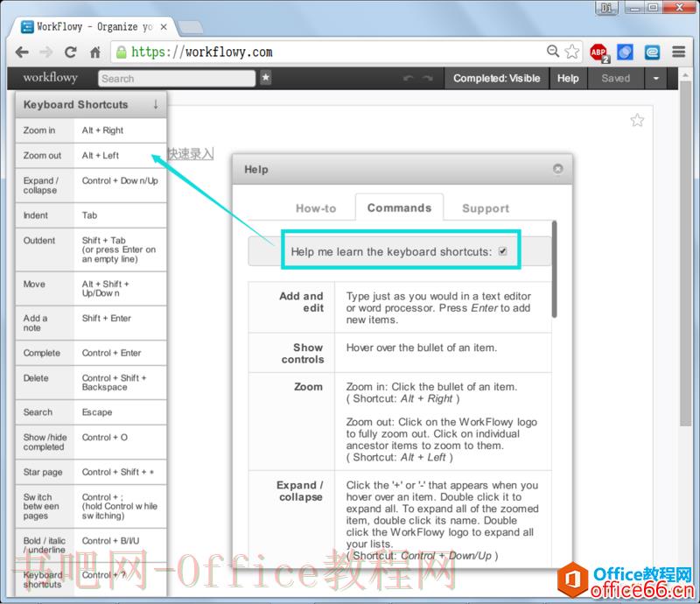Screen dimensions: 700x604
Task: Uncheck Help me learn the keyboard shortcuts
Action: click(502, 251)
